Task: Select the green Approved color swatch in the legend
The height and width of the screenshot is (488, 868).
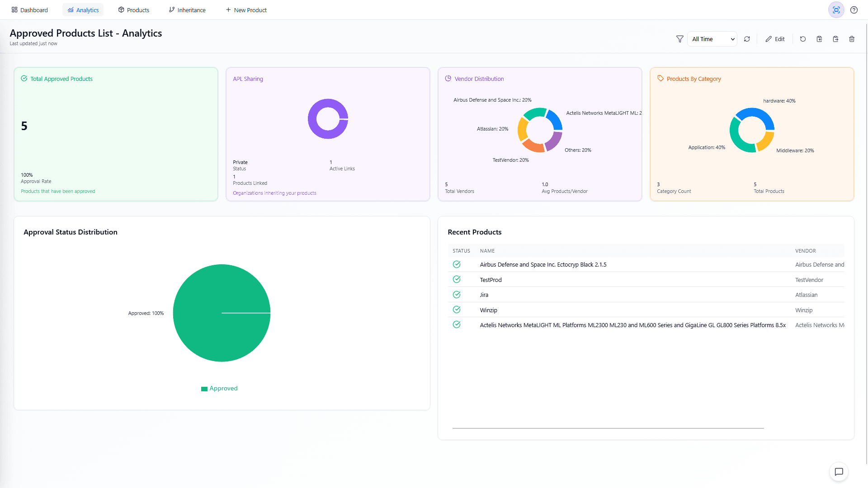Action: point(204,388)
